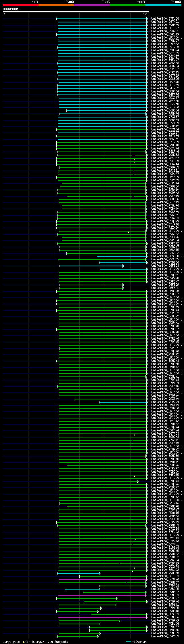
Task: Click the UniRef100_Q8S8F8 label with cyan bar
Action: (165, 63)
